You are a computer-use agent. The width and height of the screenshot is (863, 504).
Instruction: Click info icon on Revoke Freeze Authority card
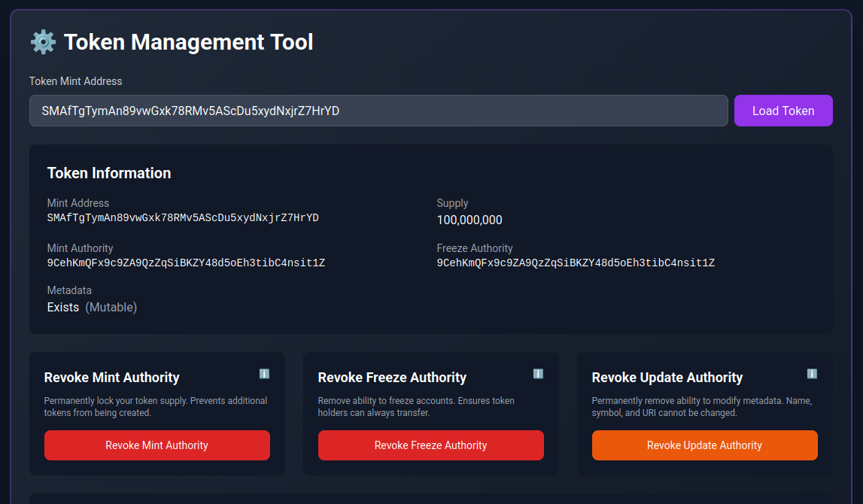[x=538, y=374]
